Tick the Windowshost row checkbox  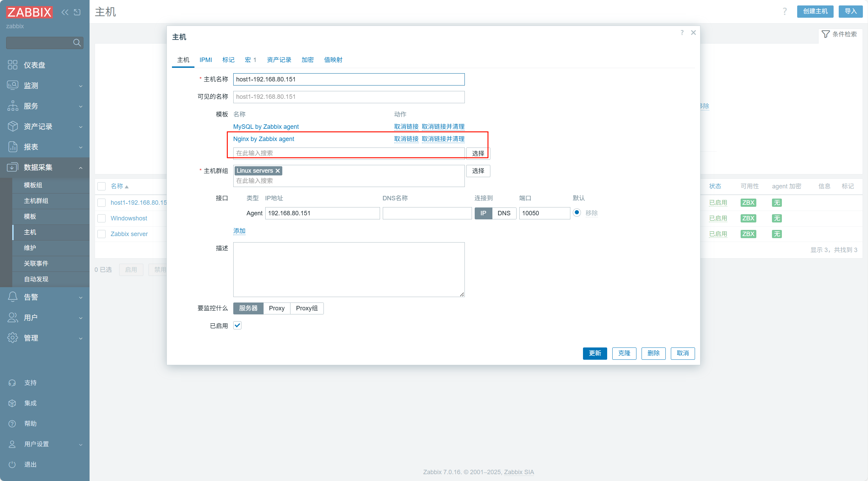coord(101,218)
